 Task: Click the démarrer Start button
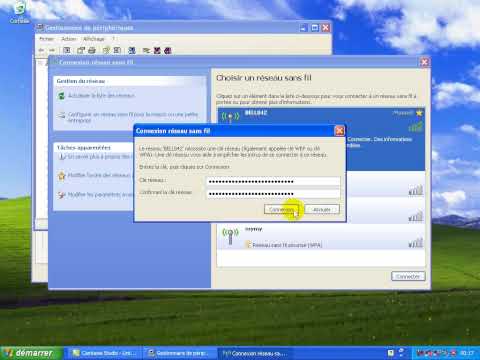pyautogui.click(x=31, y=353)
